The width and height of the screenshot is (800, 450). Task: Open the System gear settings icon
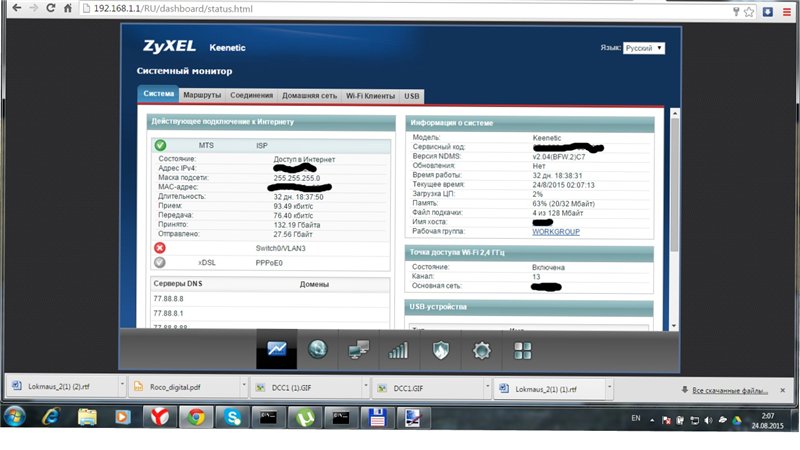coord(482,351)
